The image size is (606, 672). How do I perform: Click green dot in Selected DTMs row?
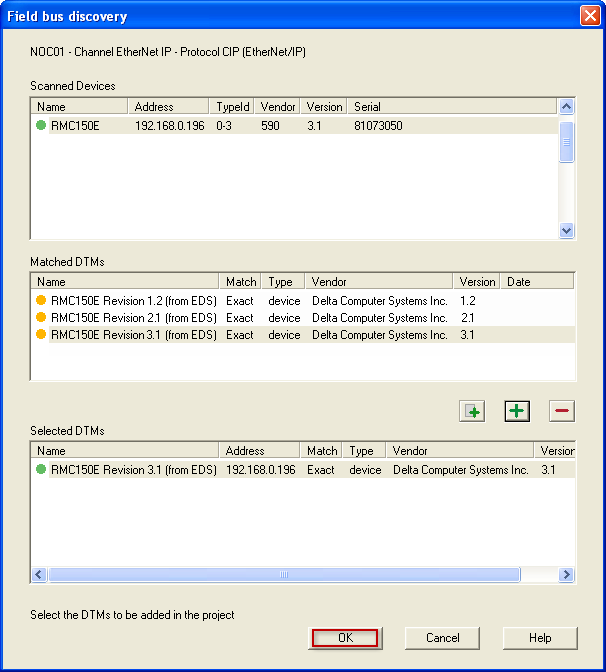(x=41, y=469)
